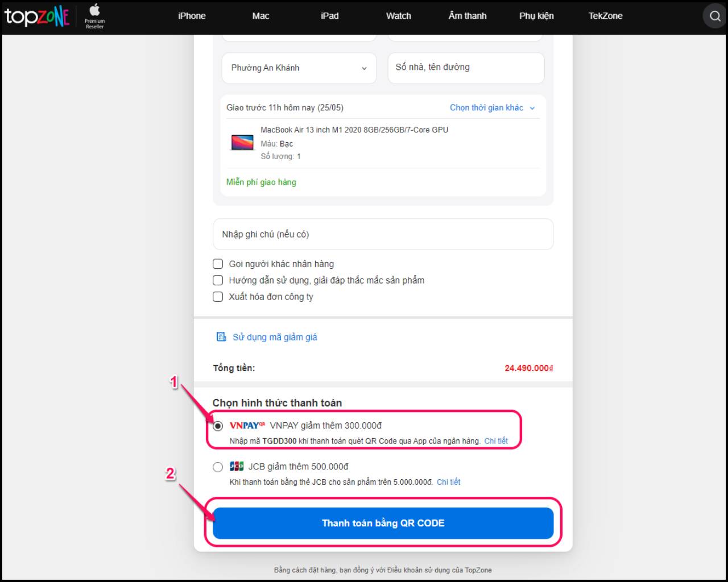The image size is (728, 582).
Task: Click the Miễn phí giao hàng text
Action: pos(261,182)
